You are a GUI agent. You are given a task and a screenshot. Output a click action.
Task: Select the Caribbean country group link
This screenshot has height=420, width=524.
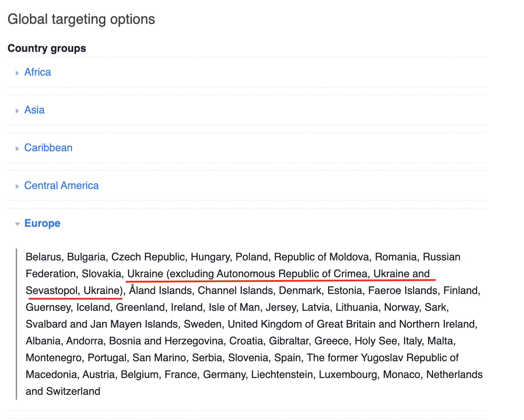[48, 148]
